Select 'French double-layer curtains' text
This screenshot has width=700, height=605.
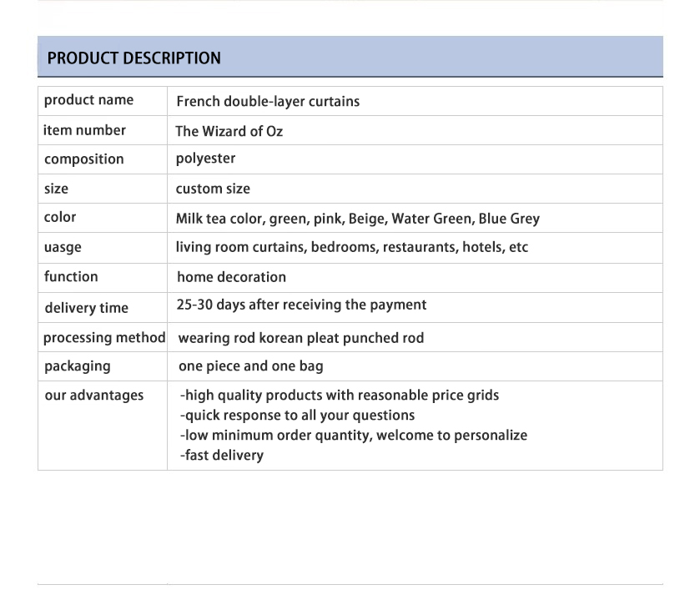268,102
